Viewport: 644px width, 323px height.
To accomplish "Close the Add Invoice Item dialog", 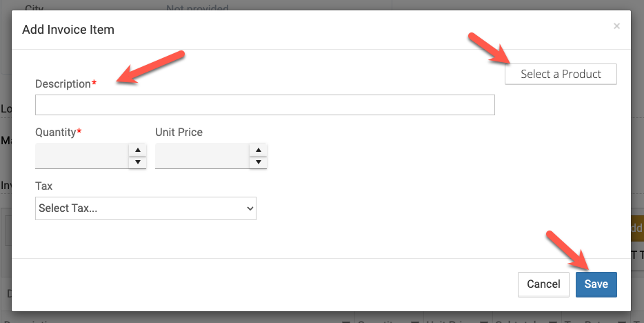I will (x=616, y=26).
